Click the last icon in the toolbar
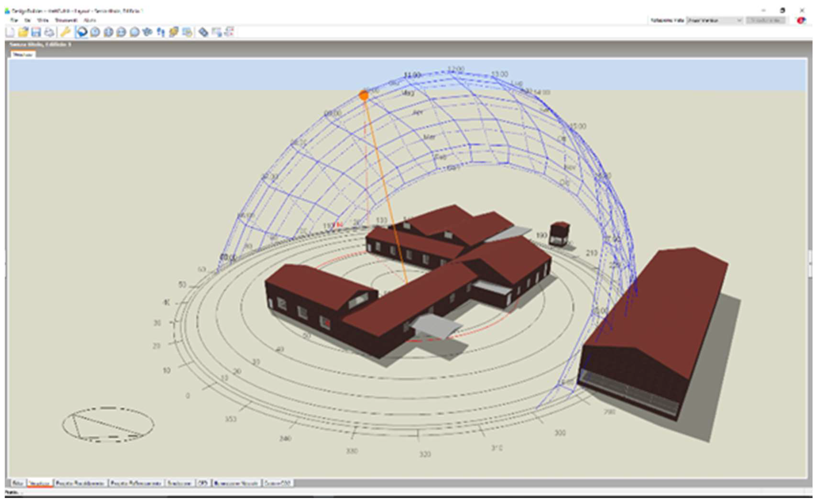Viewport: 818px width, 504px height. (229, 32)
